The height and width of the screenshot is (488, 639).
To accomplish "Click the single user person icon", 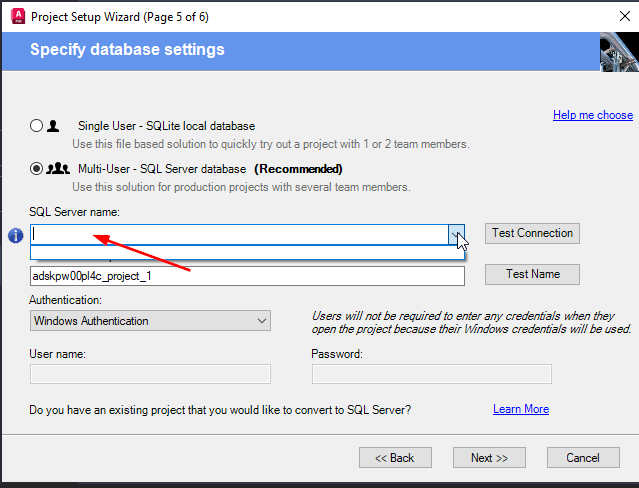I will point(53,127).
